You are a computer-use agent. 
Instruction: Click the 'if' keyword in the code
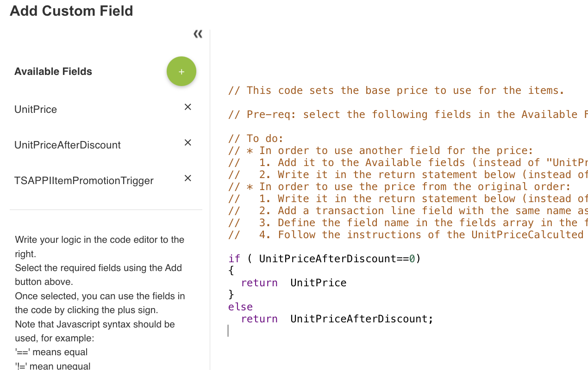pos(234,259)
